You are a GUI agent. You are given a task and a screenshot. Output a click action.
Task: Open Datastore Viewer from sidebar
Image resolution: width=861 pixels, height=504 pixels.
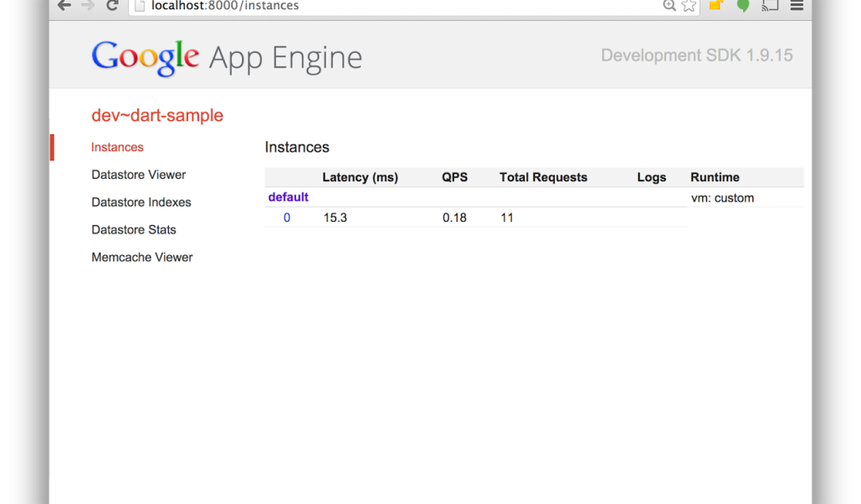click(x=139, y=175)
